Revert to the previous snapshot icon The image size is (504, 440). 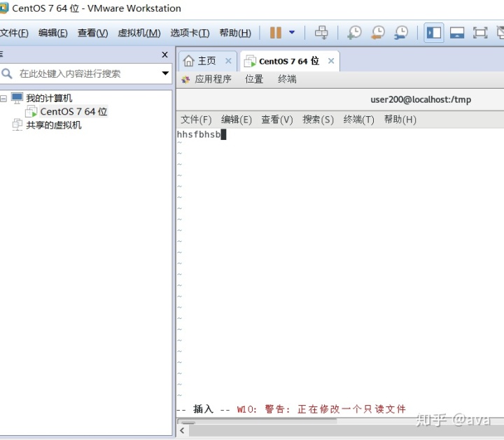[x=378, y=33]
